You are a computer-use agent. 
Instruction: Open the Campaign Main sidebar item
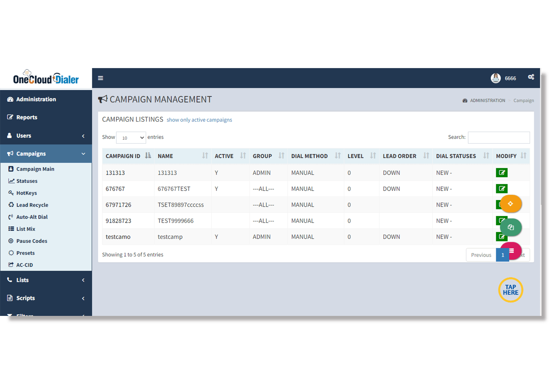35,169
